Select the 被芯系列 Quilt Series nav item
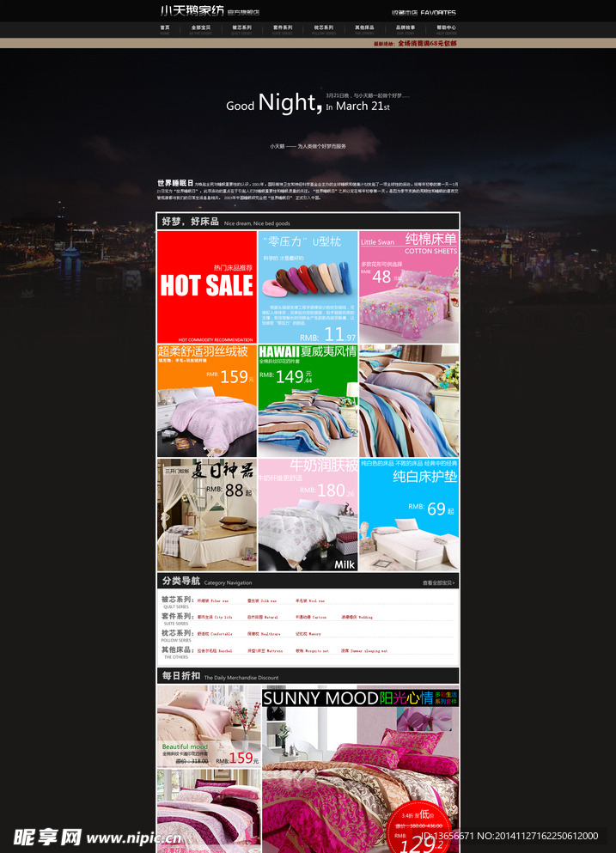Viewport: 616px width, 853px height. tap(242, 28)
